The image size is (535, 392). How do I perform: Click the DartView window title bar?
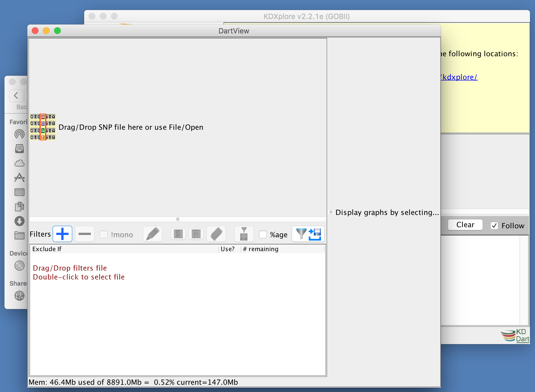[x=234, y=31]
